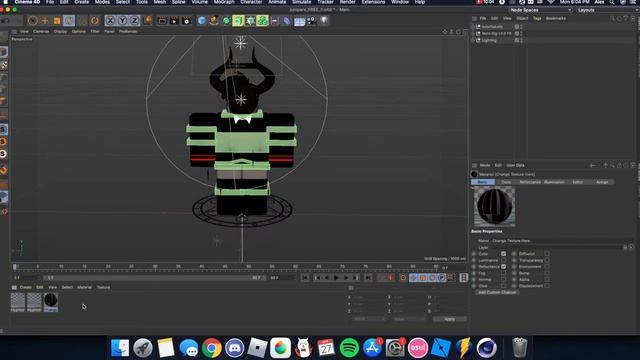Screen dimensions: 640x360
Task: Enable the Luminance channel checkbox
Action: tap(503, 260)
